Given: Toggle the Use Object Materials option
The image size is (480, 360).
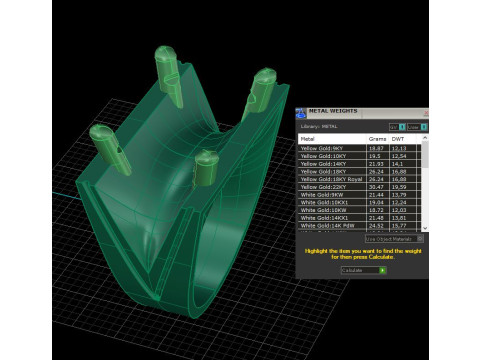Looking at the screenshot, I should click(394, 239).
